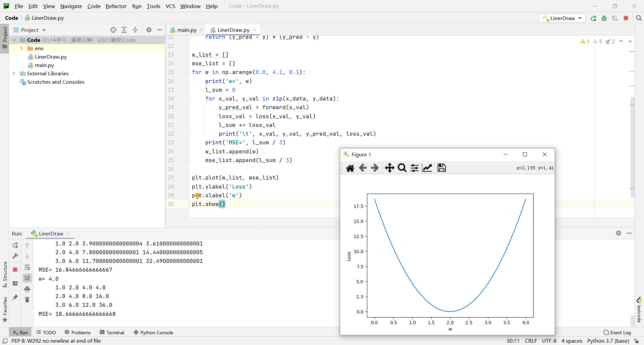The height and width of the screenshot is (345, 644).
Task: Hide the Project tool window
Action: click(160, 30)
